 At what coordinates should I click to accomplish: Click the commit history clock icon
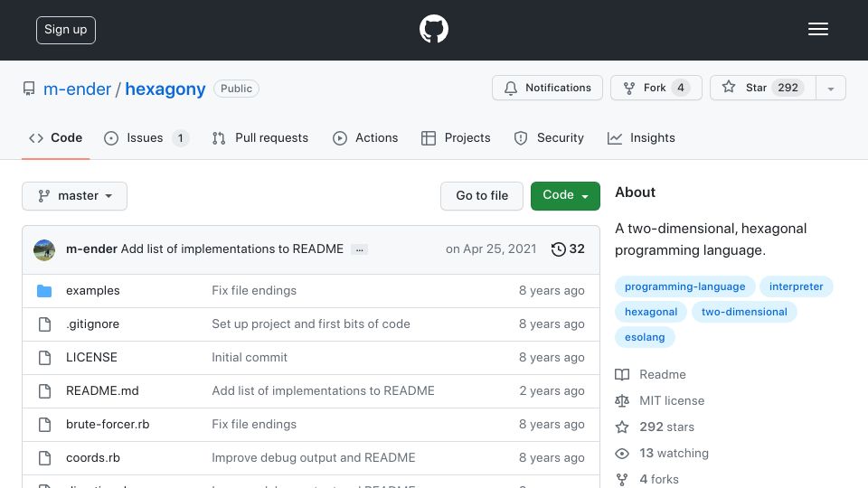(x=558, y=249)
